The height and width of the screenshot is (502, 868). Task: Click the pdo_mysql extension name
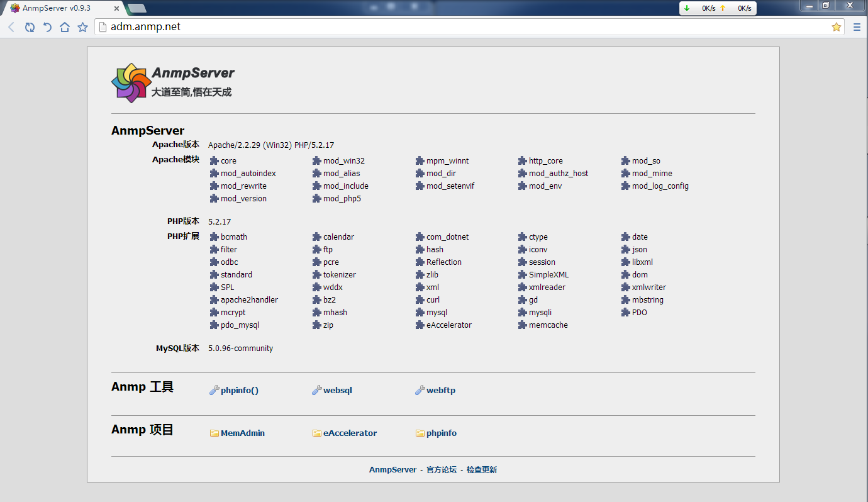[x=240, y=325]
